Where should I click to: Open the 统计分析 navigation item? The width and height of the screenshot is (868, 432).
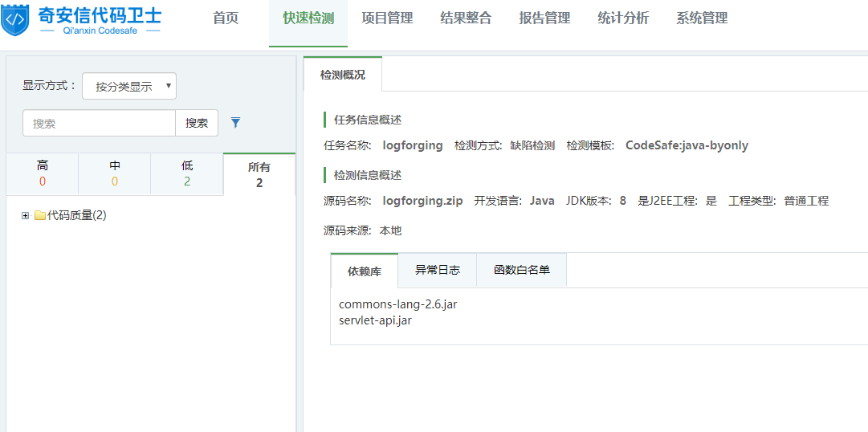click(x=623, y=18)
